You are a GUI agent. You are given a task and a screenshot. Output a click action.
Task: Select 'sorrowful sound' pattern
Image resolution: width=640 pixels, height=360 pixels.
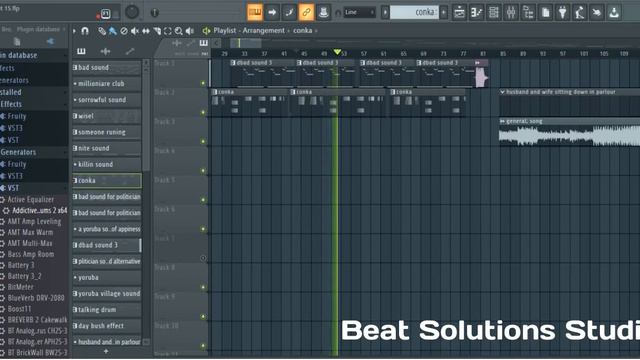[107, 100]
